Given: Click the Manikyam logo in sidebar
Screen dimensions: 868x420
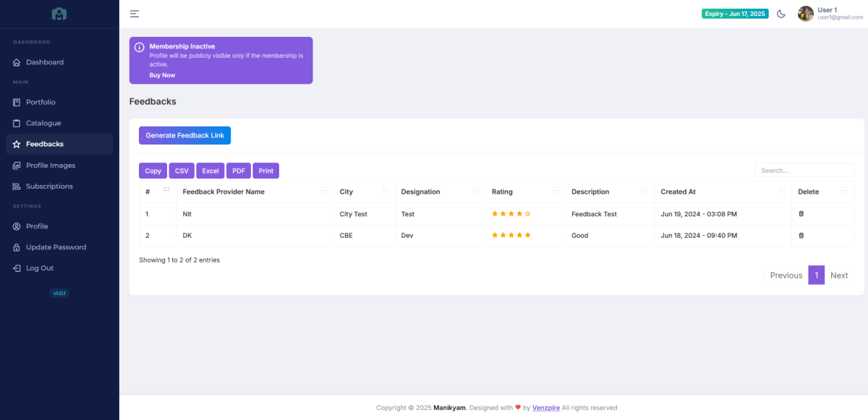Looking at the screenshot, I should (59, 14).
